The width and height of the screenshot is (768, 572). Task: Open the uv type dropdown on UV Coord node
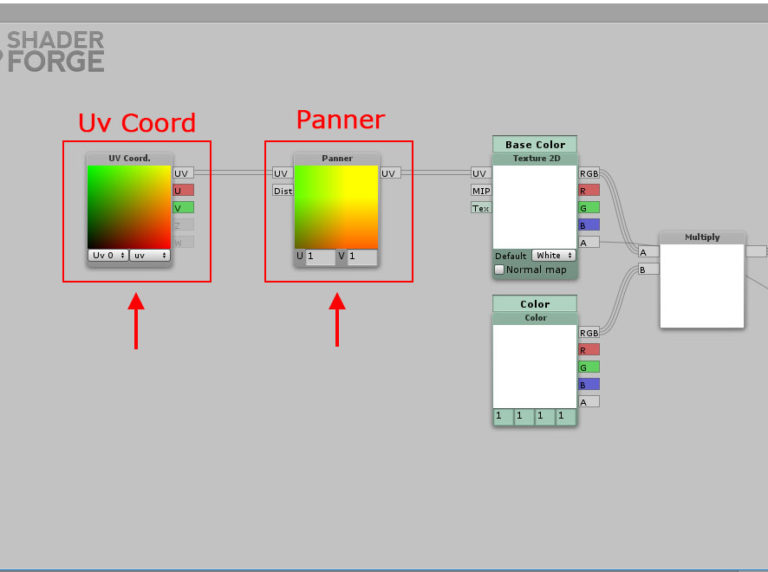[150, 255]
